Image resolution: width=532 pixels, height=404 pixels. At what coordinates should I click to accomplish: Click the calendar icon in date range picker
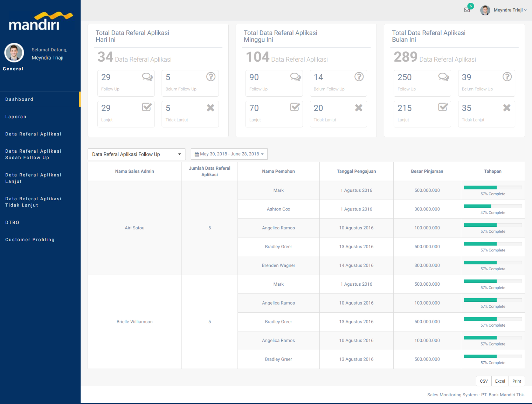click(x=197, y=154)
